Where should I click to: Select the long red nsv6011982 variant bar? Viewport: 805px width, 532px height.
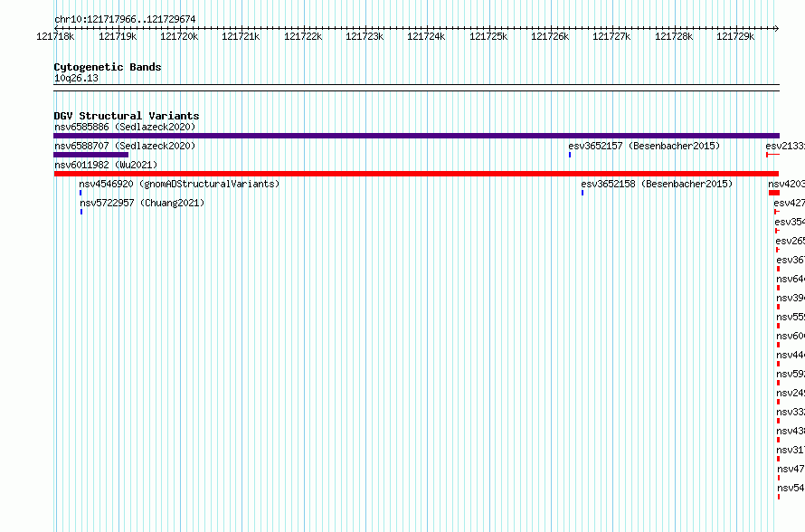pyautogui.click(x=416, y=174)
